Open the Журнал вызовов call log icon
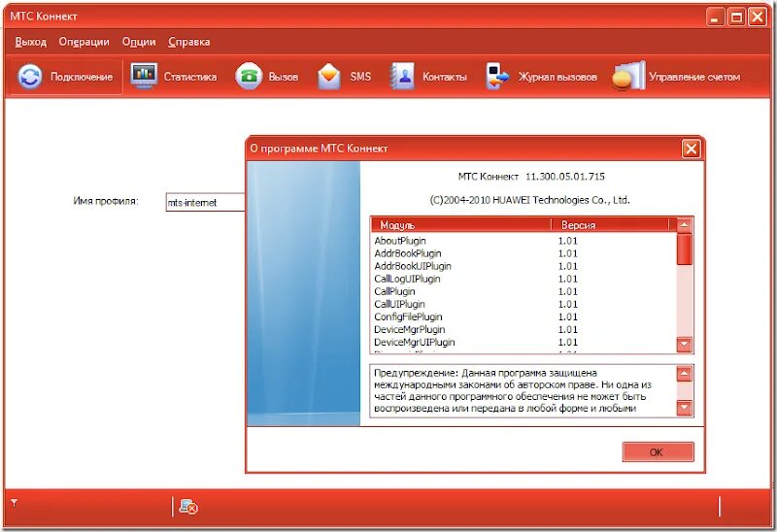Screen dimensions: 777x532 tap(497, 77)
